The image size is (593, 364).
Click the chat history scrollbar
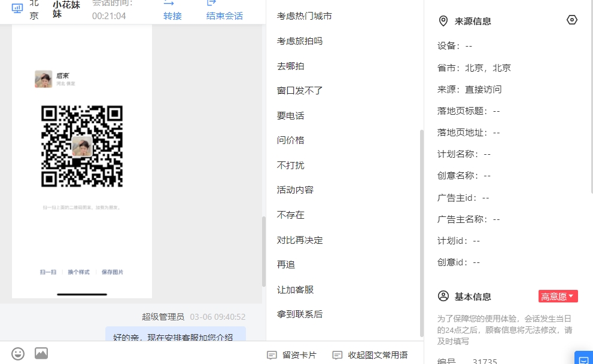point(264,252)
